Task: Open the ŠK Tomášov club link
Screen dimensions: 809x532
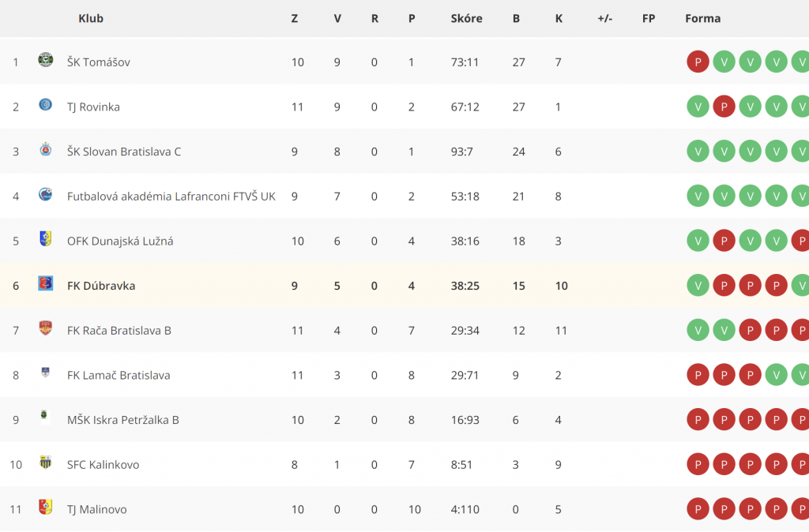Action: point(99,62)
